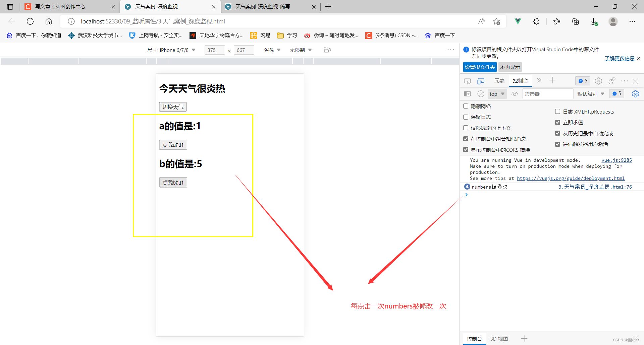
Task: Open the top execution context dropdown
Action: [x=497, y=94]
